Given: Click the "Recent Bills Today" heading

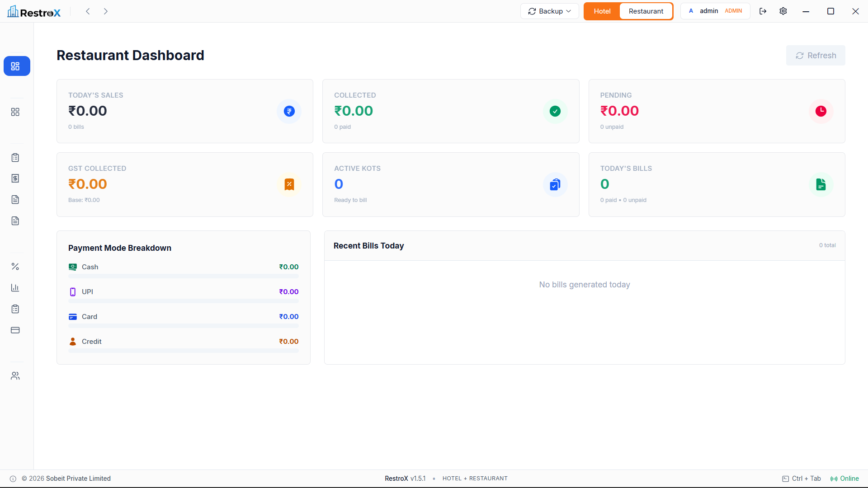Looking at the screenshot, I should [369, 246].
